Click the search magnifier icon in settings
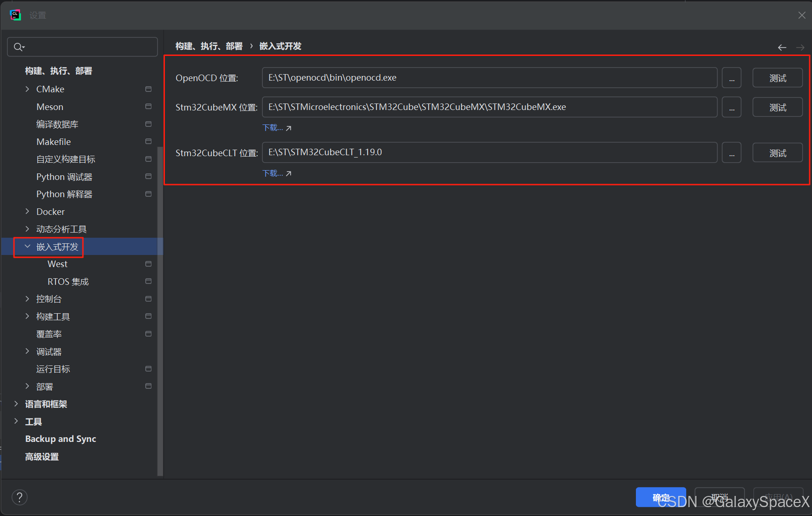The width and height of the screenshot is (812, 516). [19, 47]
